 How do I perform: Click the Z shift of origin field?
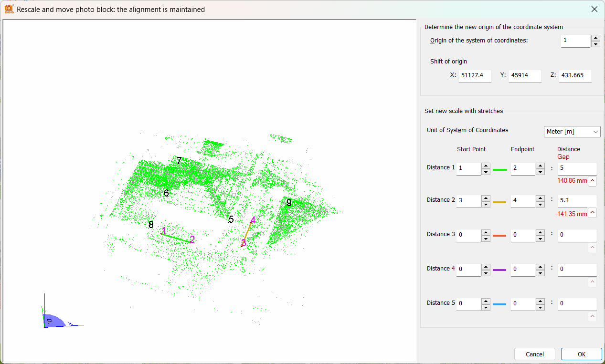[x=575, y=76]
